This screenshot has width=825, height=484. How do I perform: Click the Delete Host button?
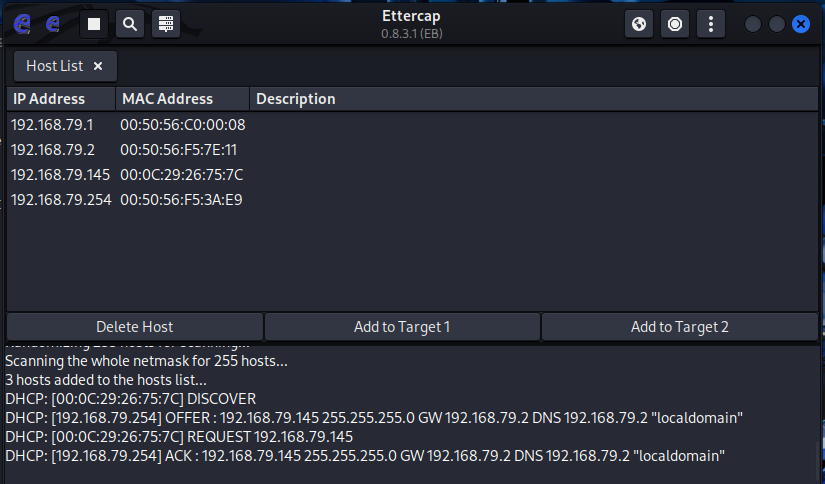point(135,327)
